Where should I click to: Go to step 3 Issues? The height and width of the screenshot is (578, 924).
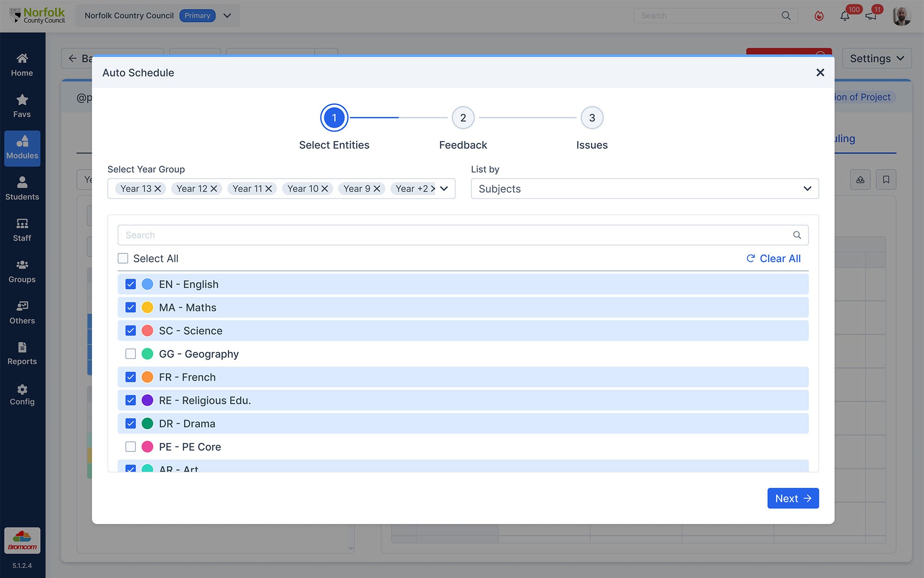592,118
